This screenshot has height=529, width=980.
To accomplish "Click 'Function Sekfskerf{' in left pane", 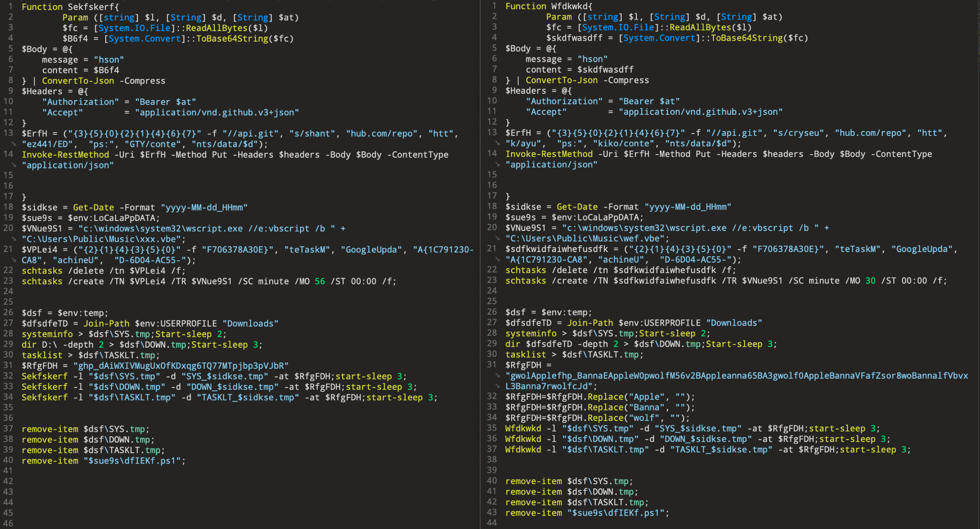I will (x=70, y=7).
